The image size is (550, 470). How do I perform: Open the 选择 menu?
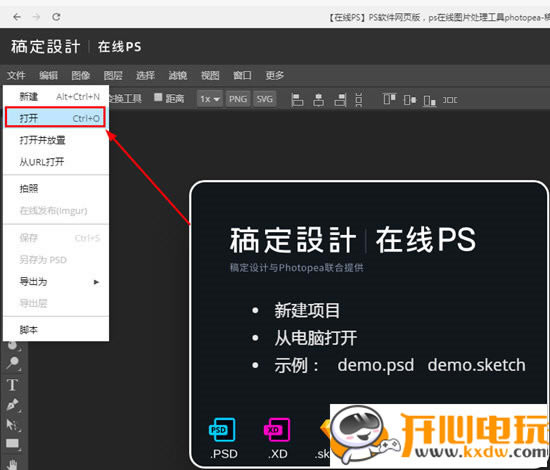145,75
